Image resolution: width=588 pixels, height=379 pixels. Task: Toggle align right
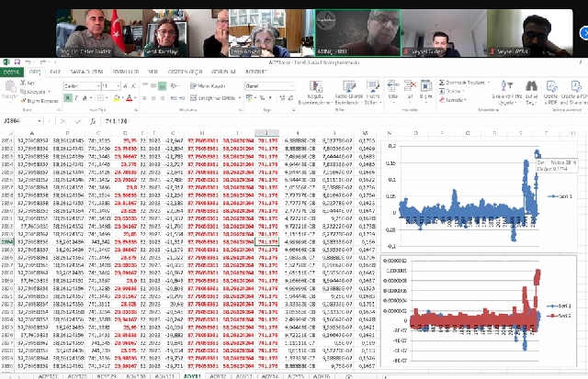162,98
